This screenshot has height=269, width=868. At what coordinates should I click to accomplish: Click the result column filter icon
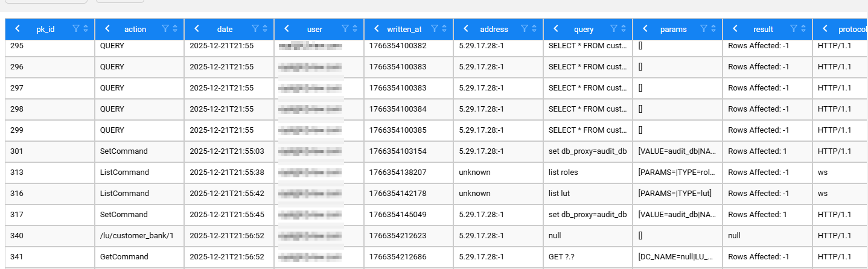pyautogui.click(x=794, y=28)
